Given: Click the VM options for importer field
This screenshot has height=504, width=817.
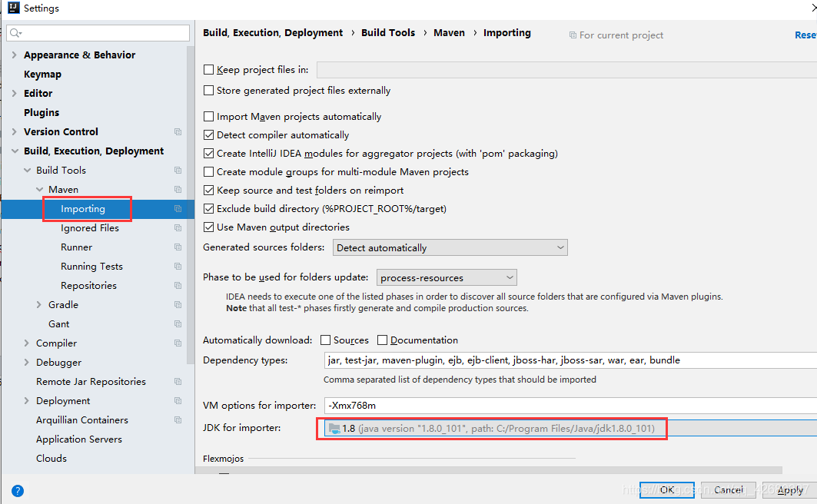Looking at the screenshot, I should [570, 406].
